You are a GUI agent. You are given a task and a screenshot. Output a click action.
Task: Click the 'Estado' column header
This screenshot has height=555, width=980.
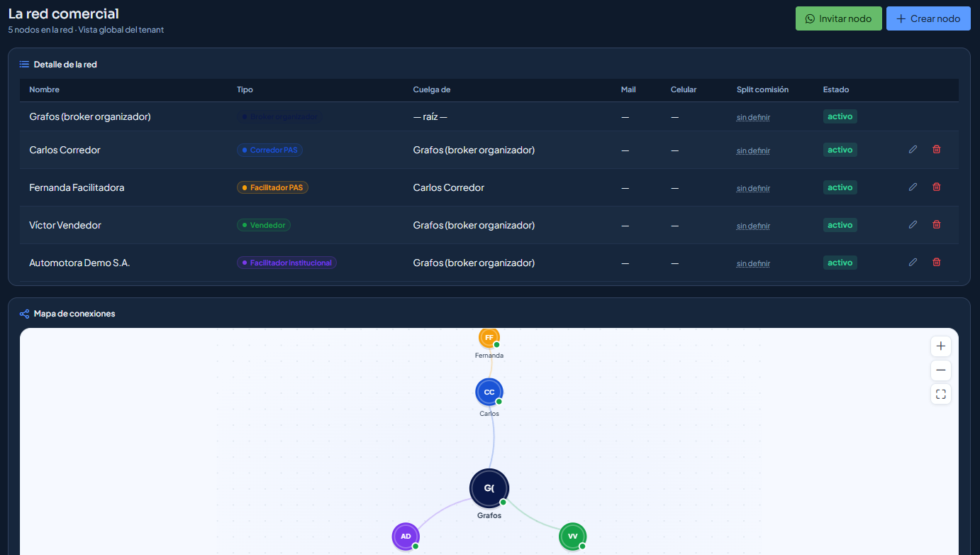tap(836, 89)
